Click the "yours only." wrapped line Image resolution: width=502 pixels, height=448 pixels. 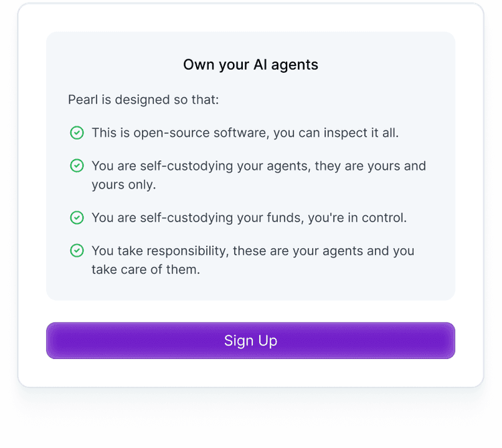[124, 185]
